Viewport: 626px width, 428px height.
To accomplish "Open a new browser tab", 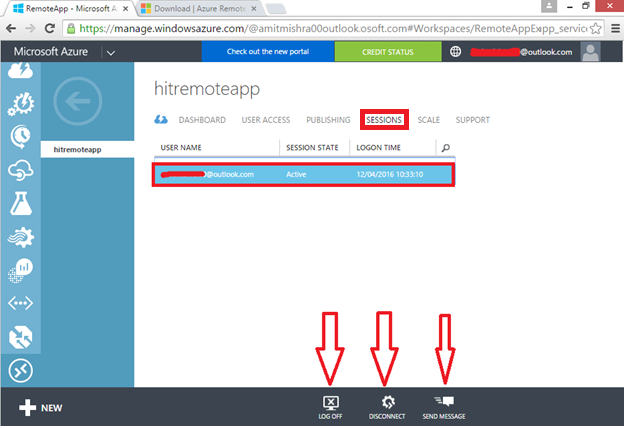I will (x=275, y=9).
